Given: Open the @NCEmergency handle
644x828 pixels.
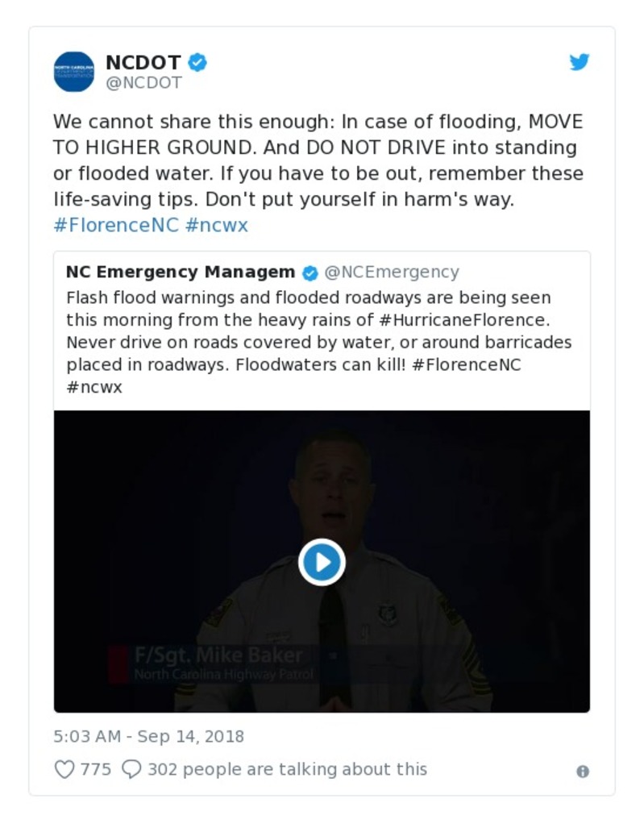Looking at the screenshot, I should coord(392,272).
